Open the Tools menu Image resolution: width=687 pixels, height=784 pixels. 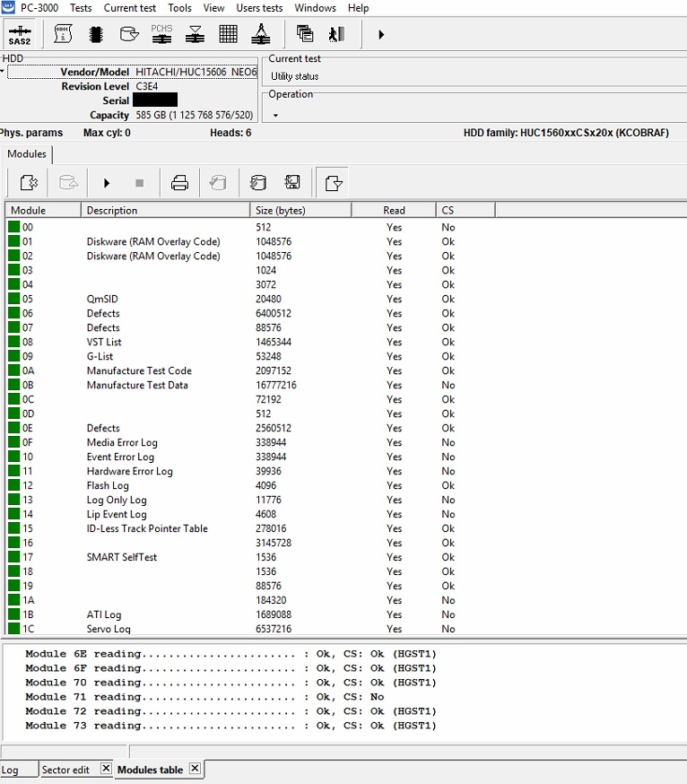(179, 8)
